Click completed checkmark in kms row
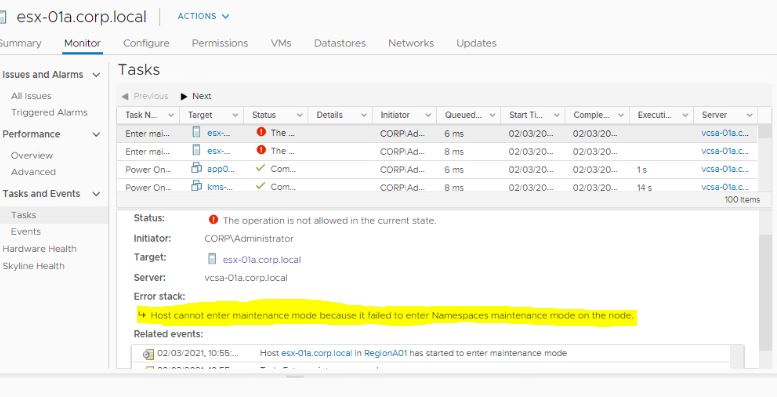The image size is (777, 397). (261, 186)
